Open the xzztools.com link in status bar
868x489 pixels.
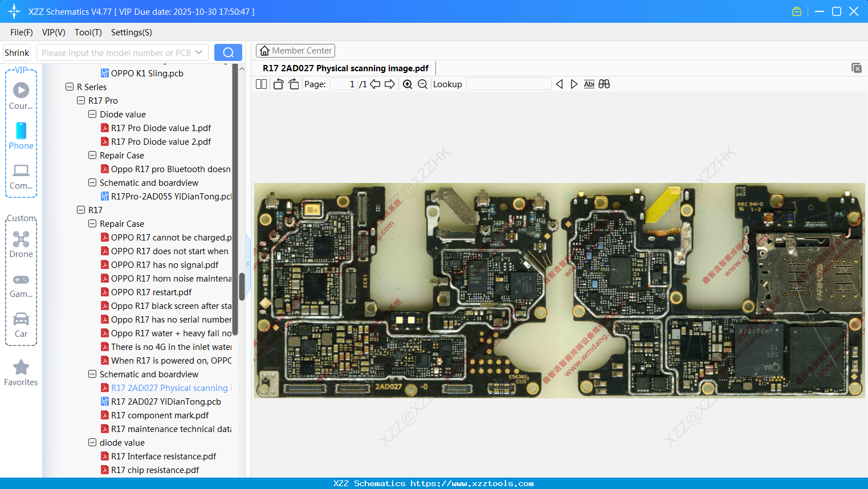click(472, 483)
